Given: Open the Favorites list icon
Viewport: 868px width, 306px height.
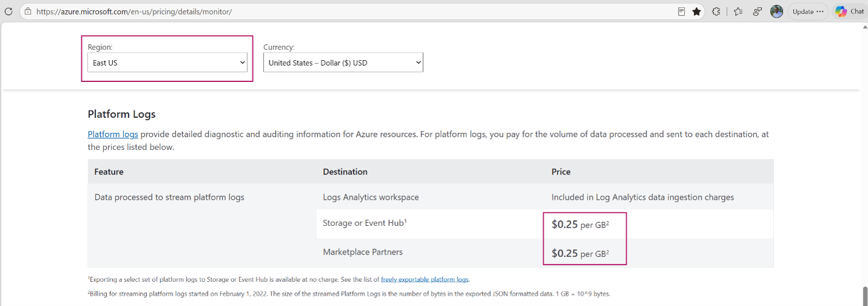Looking at the screenshot, I should 738,12.
